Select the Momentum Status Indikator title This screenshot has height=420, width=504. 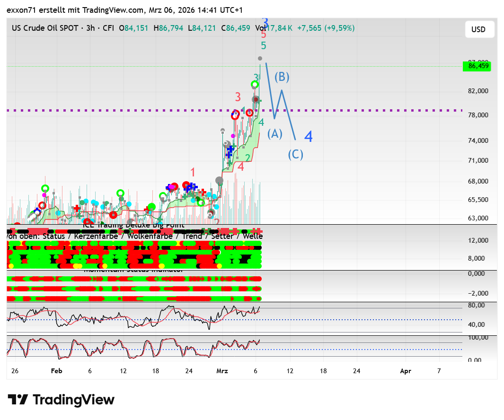tap(133, 270)
